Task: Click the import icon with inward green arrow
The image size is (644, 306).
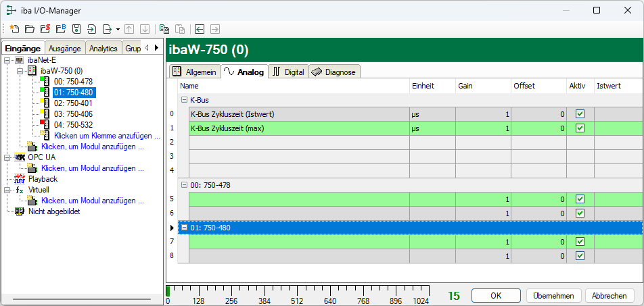Action: [x=91, y=29]
